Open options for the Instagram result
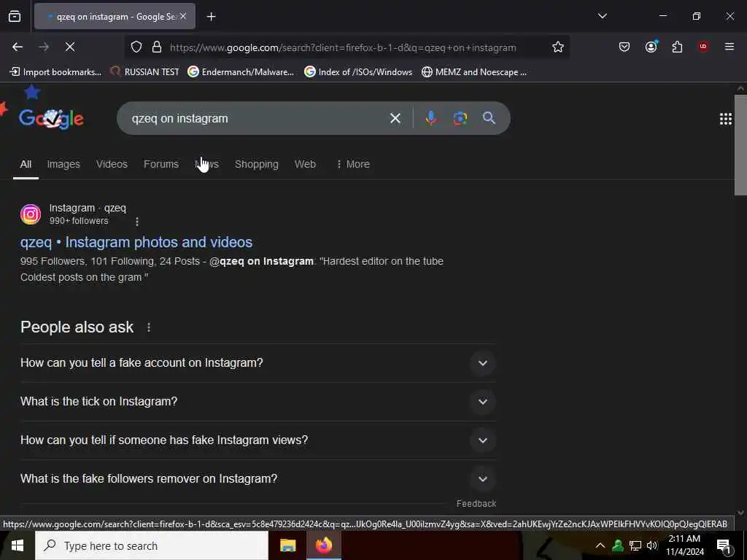Viewport: 747px width, 560px height. 136,222
